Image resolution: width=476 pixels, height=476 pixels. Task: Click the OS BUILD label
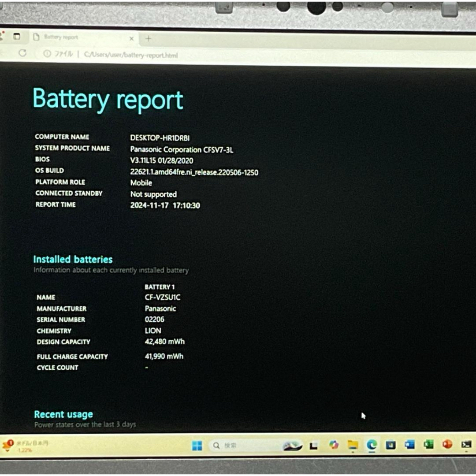pos(49,171)
